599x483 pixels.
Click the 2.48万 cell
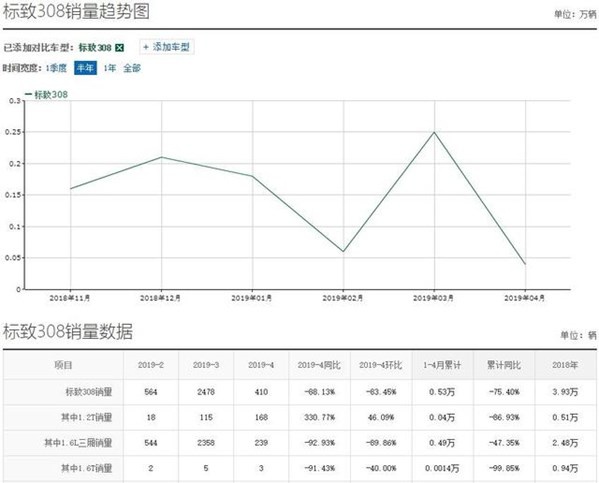pyautogui.click(x=565, y=443)
